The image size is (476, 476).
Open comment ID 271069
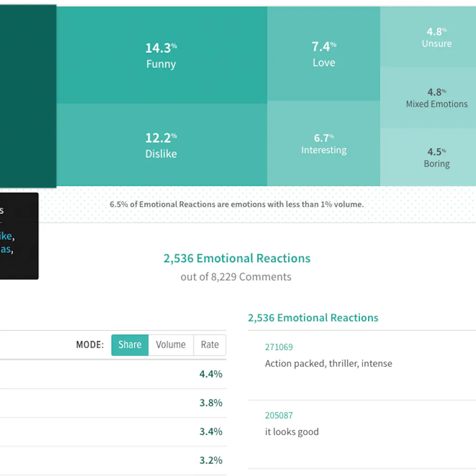279,347
